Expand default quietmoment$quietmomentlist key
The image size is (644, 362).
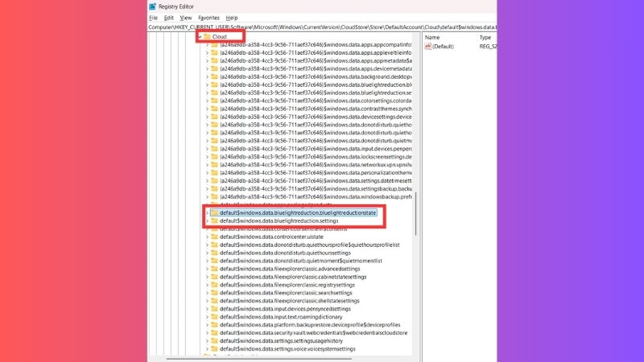point(207,261)
